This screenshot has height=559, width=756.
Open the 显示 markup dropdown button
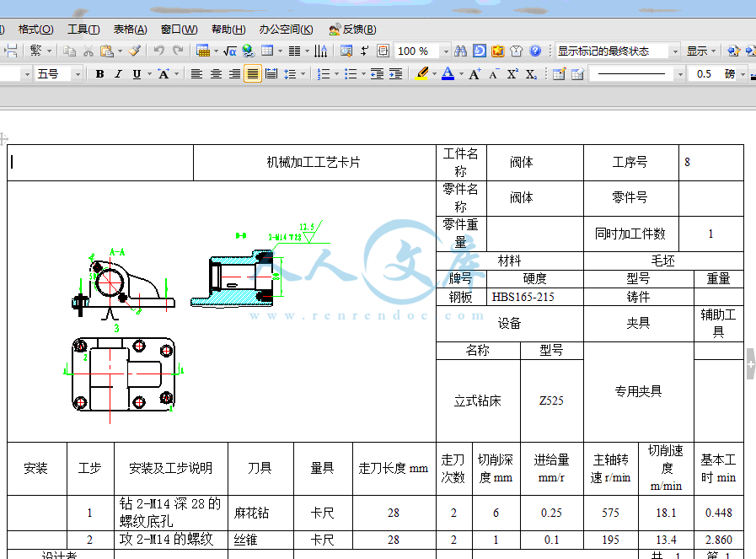(x=700, y=51)
